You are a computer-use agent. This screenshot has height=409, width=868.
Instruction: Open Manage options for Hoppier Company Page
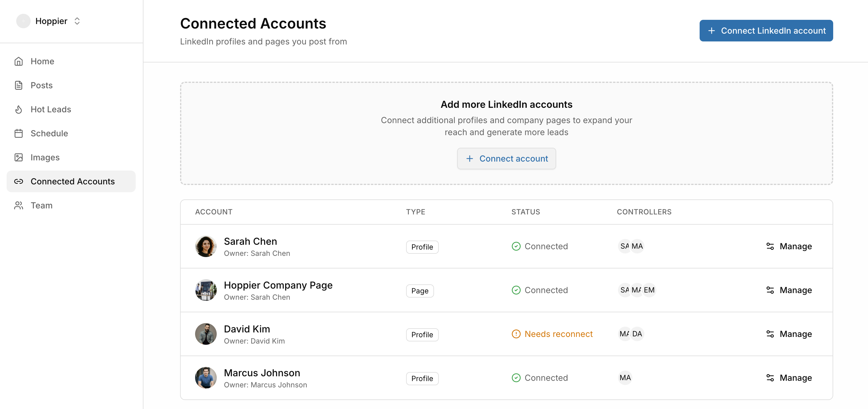pyautogui.click(x=789, y=290)
